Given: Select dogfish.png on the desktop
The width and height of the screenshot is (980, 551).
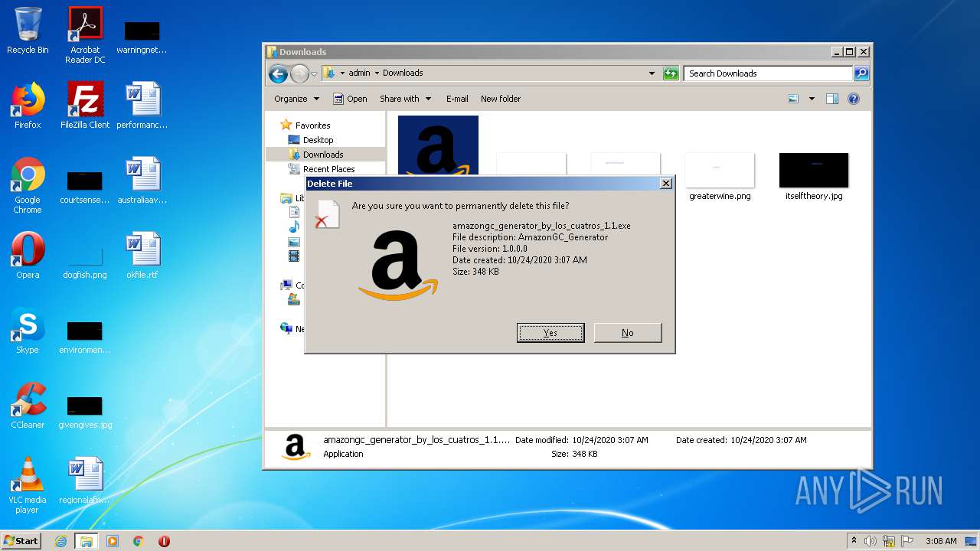Looking at the screenshot, I should [85, 259].
